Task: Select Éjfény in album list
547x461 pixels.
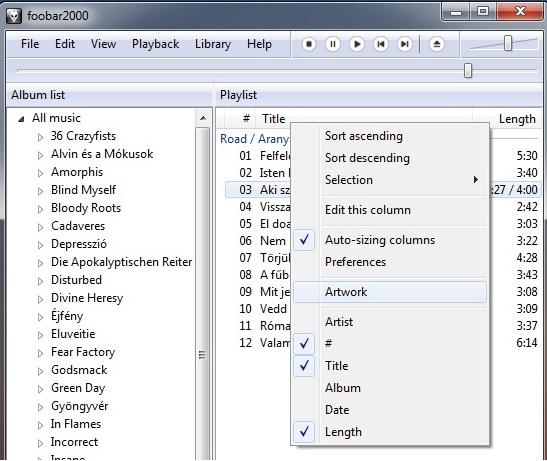Action: [67, 316]
